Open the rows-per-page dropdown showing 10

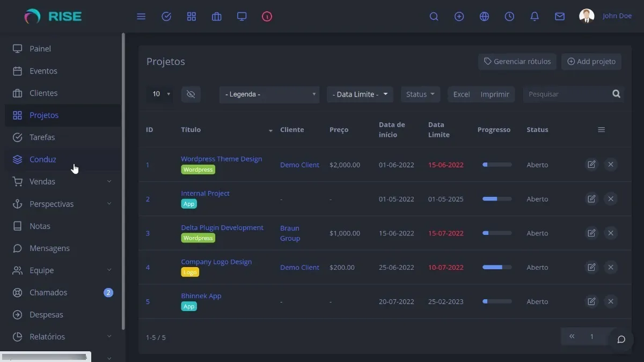click(159, 94)
